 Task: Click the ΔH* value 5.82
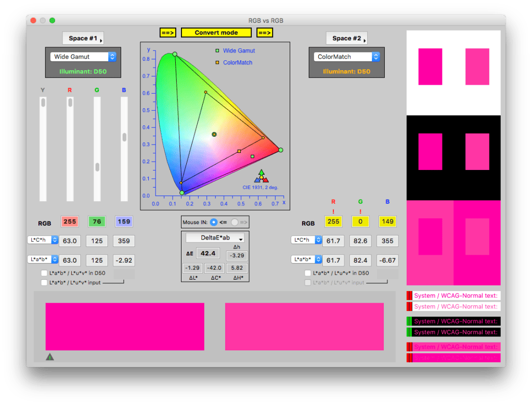[x=237, y=268]
